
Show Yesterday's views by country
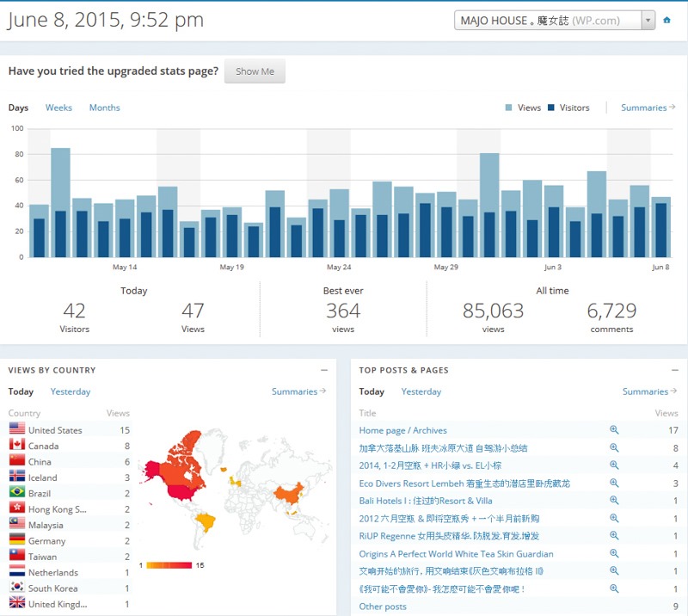71,391
